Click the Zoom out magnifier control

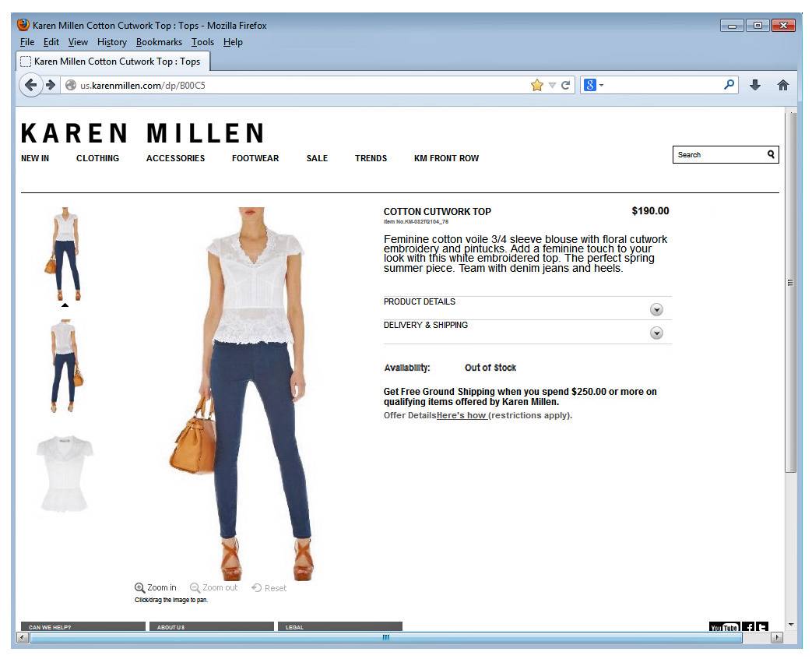click(x=214, y=587)
